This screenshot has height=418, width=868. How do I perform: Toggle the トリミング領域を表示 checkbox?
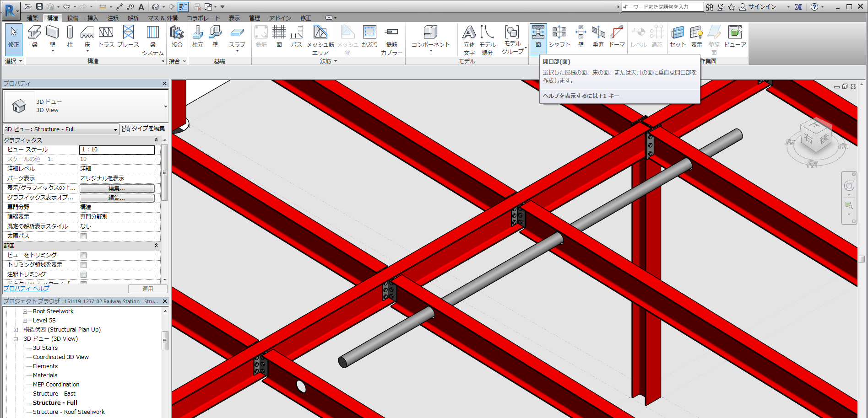click(x=83, y=265)
